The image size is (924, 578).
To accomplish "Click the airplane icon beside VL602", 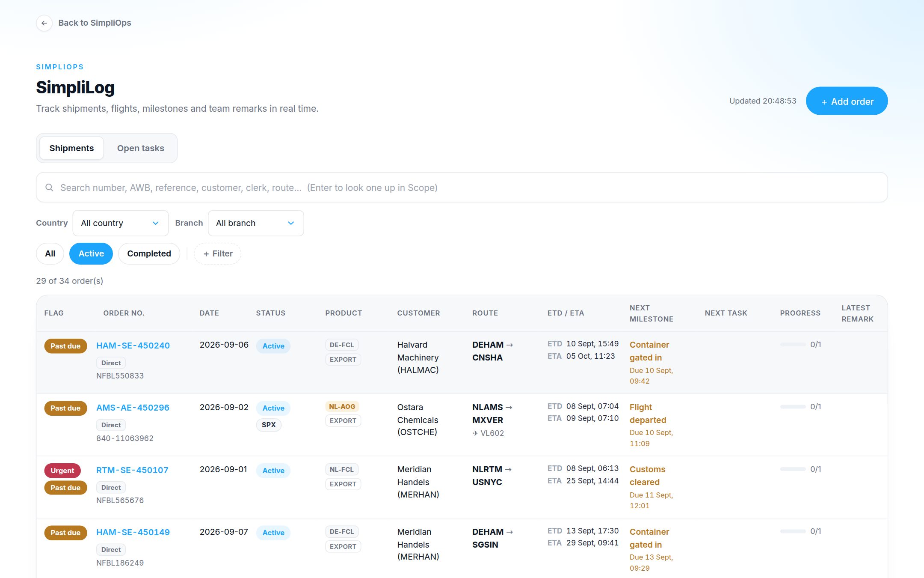I will 475,433.
